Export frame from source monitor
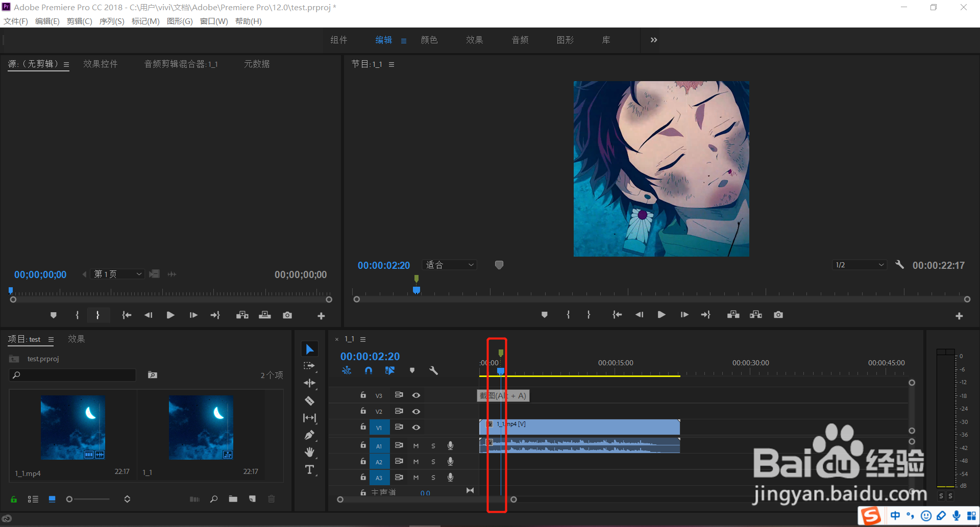This screenshot has width=980, height=527. coord(287,315)
